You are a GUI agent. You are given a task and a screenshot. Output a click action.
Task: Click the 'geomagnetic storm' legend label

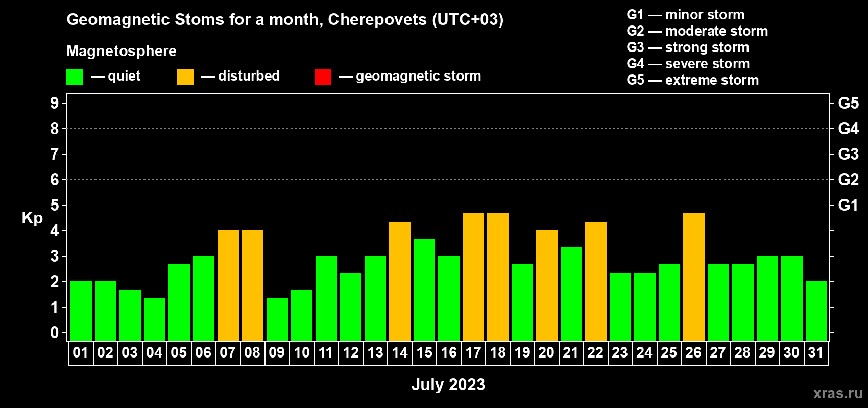pyautogui.click(x=418, y=76)
